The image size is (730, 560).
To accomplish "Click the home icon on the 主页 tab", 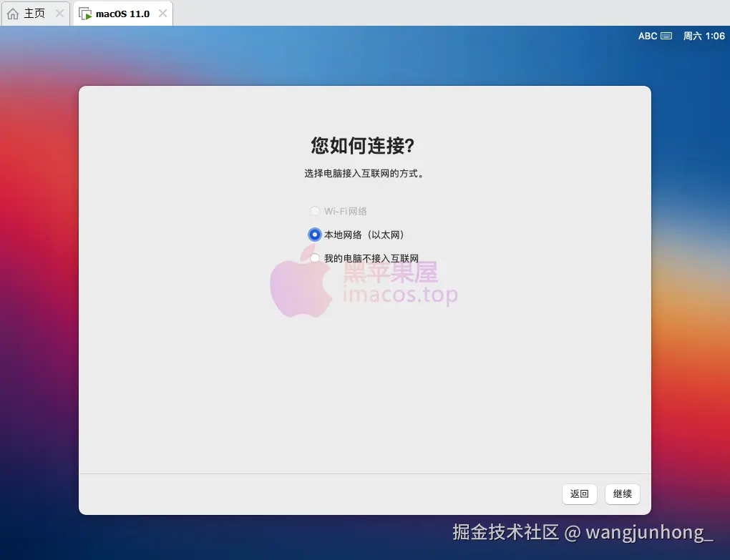I will click(12, 13).
